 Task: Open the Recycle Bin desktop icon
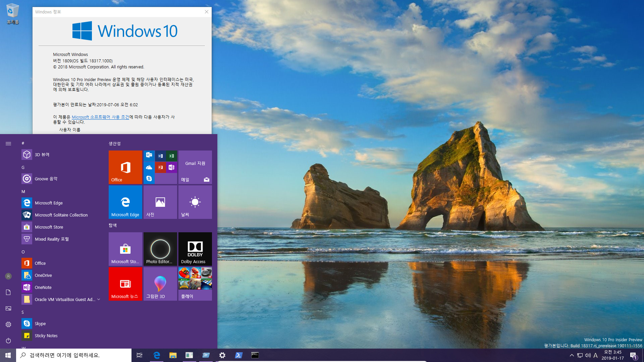coord(12,14)
